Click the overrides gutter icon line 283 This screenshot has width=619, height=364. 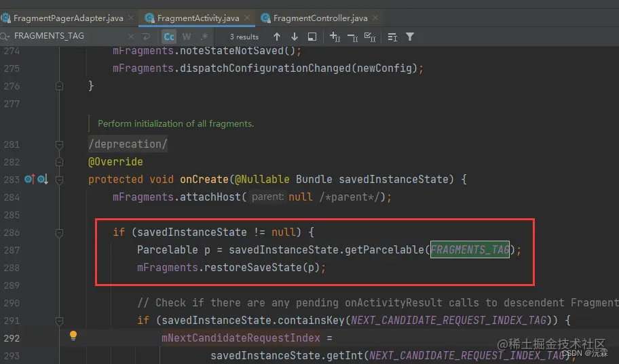(x=30, y=179)
